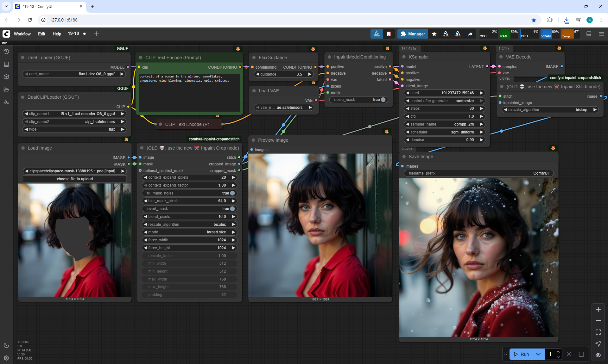Open the workflows folder sidebar icon
Viewport: 608px width, 364px height.
[x=6, y=89]
